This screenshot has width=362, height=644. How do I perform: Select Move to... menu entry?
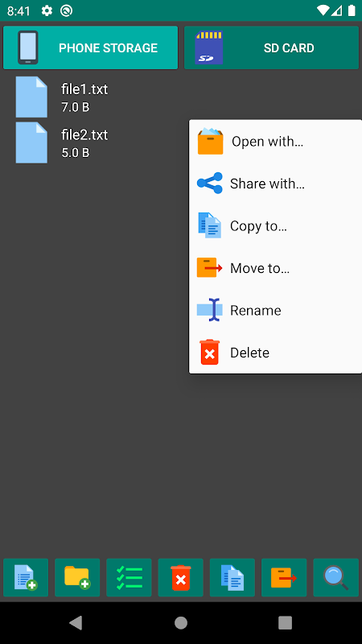pyautogui.click(x=275, y=268)
